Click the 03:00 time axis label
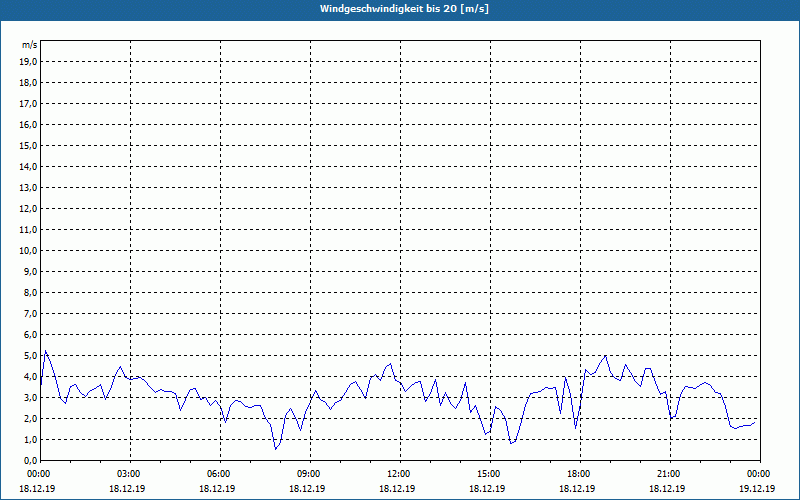The height and width of the screenshot is (500, 800). point(131,474)
